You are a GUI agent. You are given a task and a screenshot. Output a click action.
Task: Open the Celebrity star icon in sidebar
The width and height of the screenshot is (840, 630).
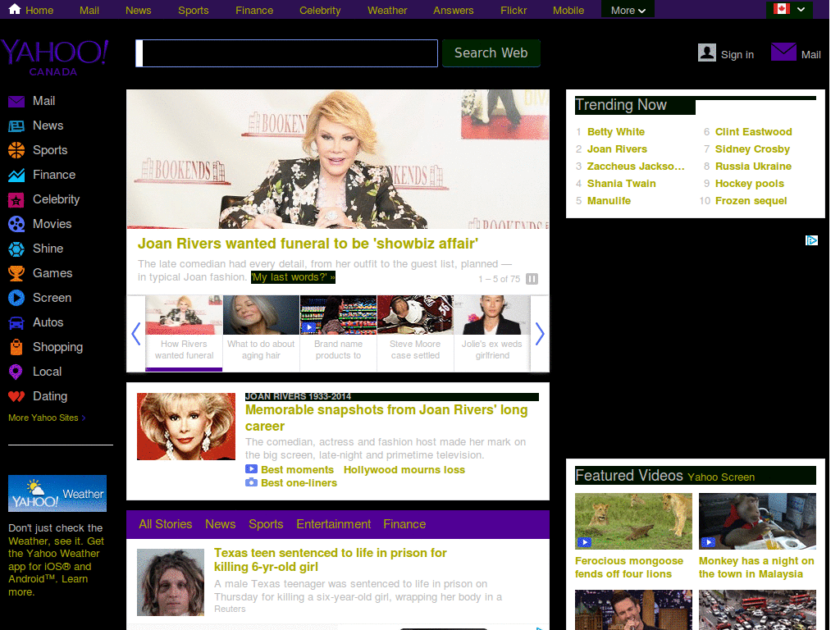click(x=16, y=200)
